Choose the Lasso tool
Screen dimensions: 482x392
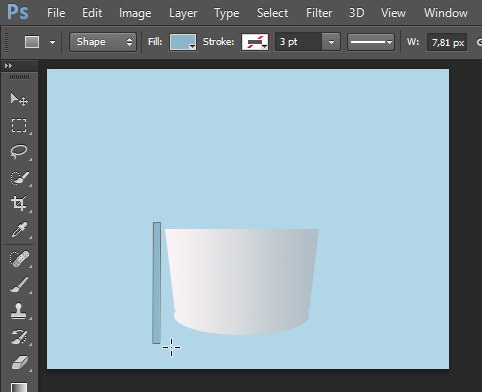tap(19, 152)
